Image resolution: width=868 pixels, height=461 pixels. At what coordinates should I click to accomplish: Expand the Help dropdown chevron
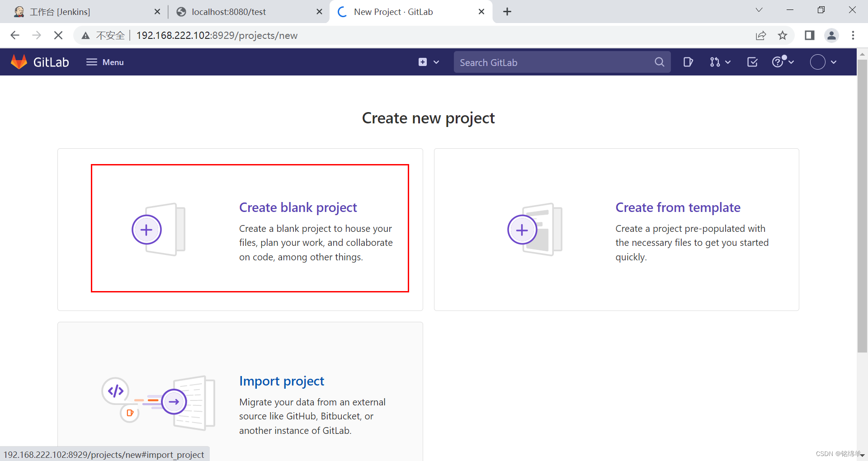coord(791,62)
